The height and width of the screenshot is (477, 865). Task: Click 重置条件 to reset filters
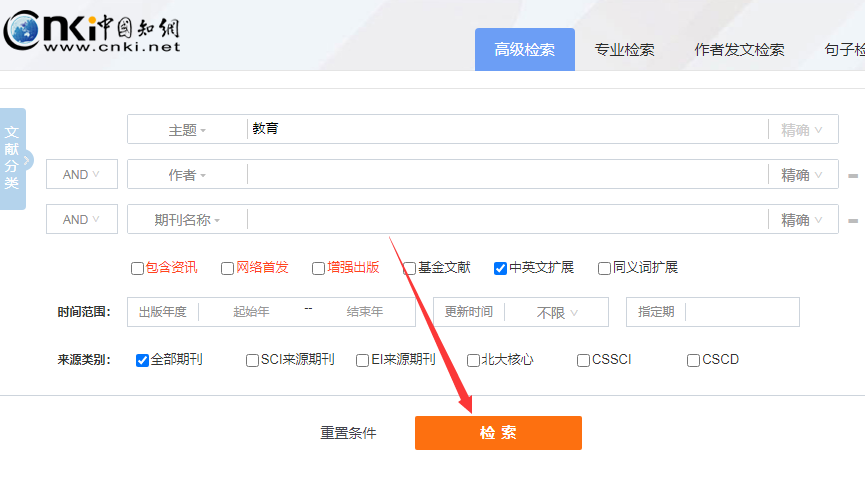coord(348,433)
